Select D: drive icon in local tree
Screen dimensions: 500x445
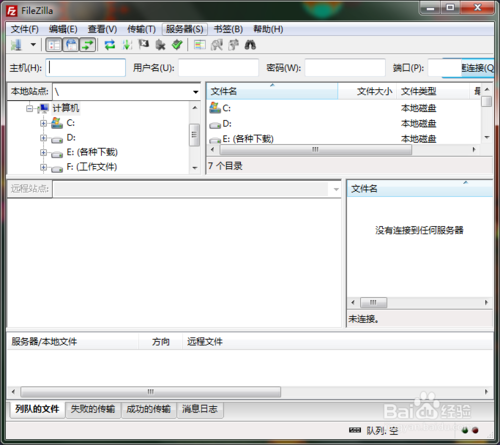(x=57, y=139)
